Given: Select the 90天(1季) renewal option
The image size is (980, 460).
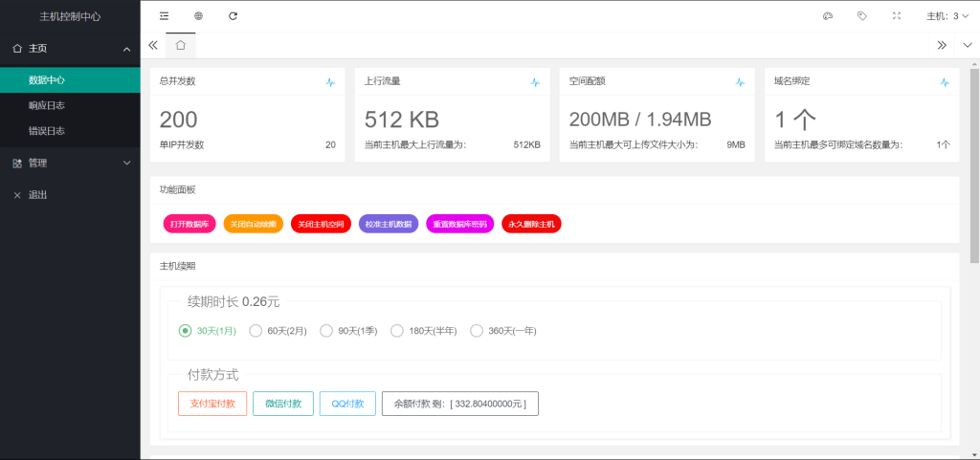Looking at the screenshot, I should point(348,331).
